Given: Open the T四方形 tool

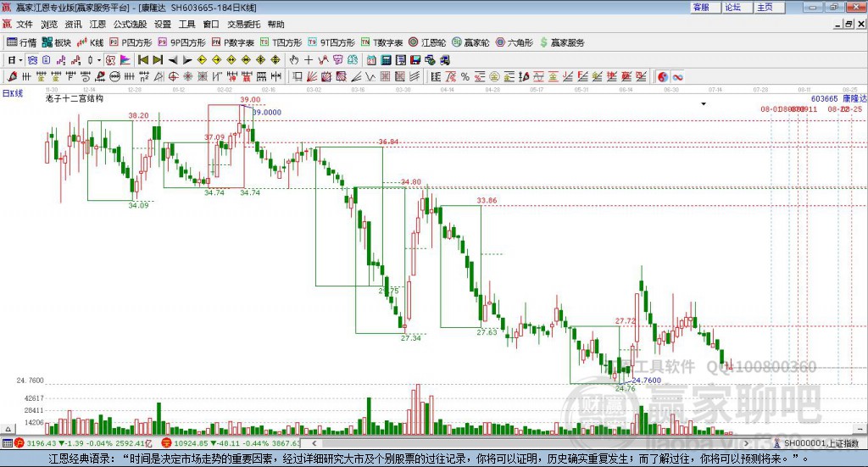Looking at the screenshot, I should (281, 42).
